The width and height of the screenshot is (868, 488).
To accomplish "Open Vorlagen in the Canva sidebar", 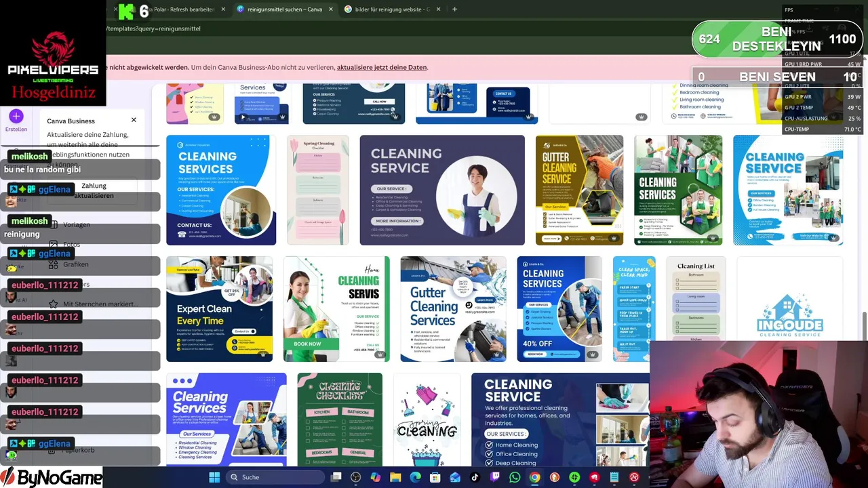I will point(76,224).
